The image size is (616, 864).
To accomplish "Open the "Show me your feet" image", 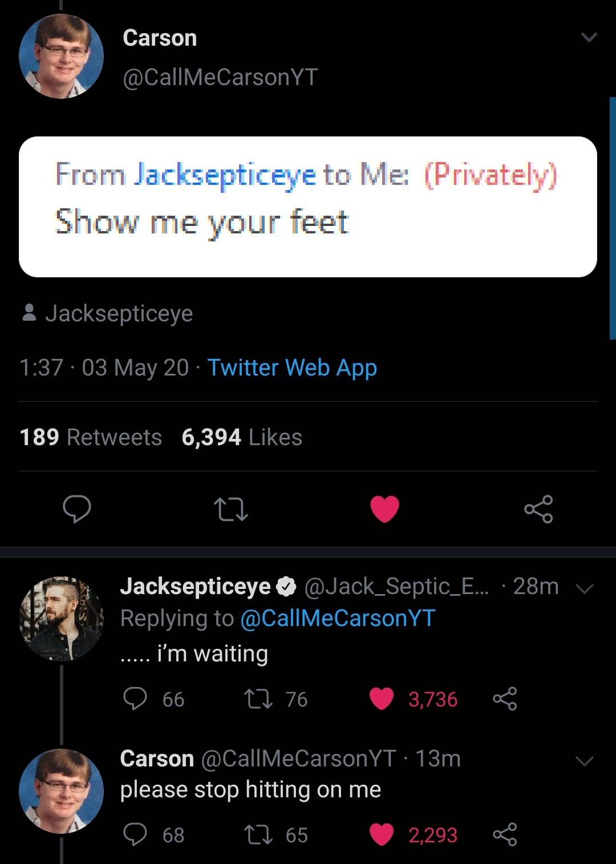I will [x=308, y=207].
